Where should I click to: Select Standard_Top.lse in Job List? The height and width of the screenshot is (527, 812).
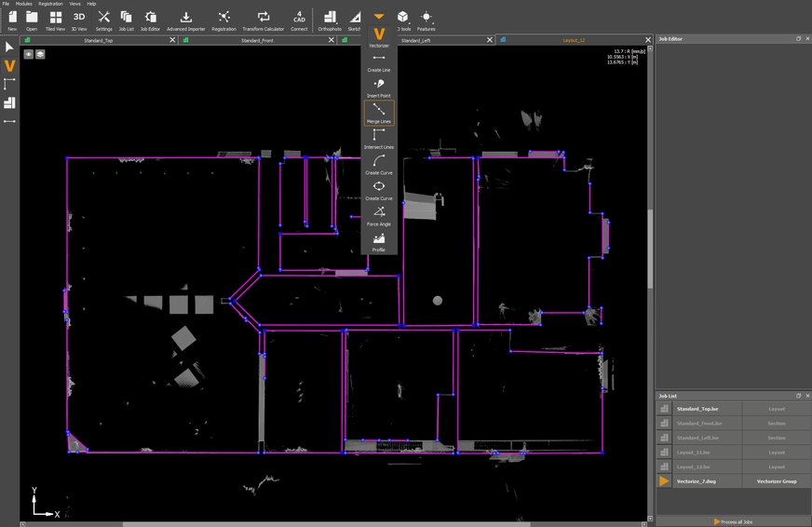tap(697, 409)
